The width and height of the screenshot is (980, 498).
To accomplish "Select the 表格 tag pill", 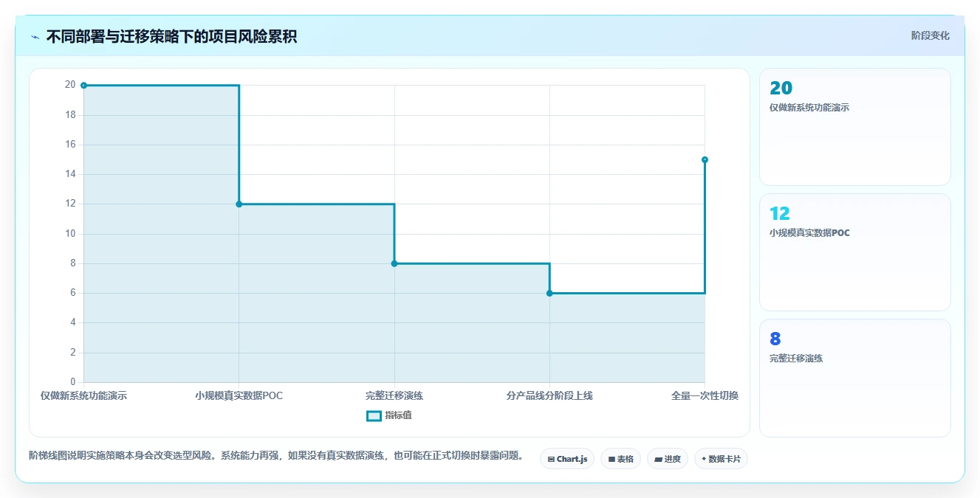I will (620, 459).
